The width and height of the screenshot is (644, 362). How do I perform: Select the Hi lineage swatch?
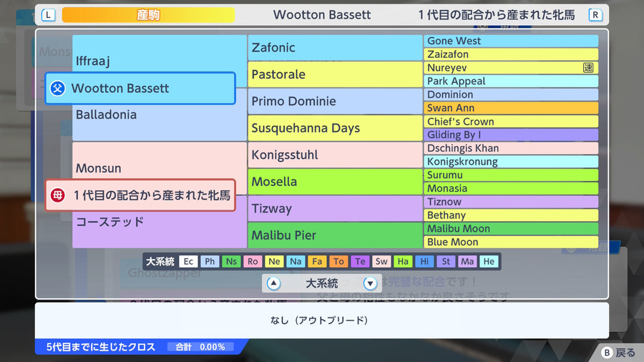pyautogui.click(x=424, y=261)
